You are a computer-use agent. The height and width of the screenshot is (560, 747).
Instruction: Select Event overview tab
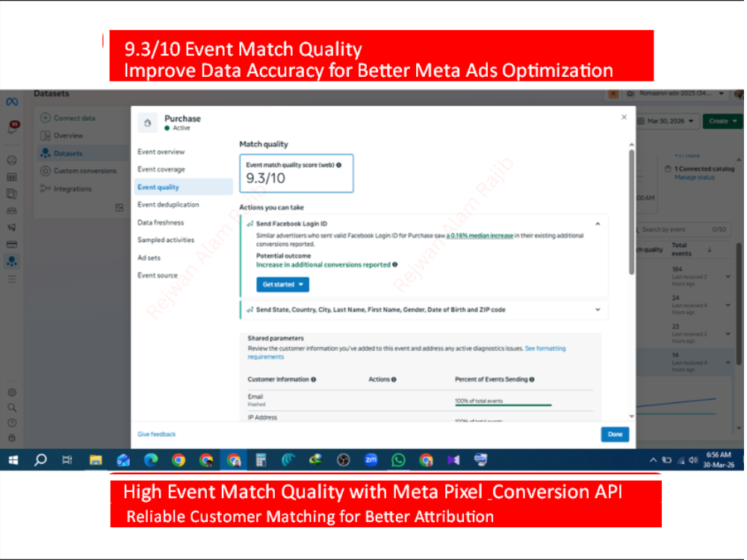click(161, 152)
